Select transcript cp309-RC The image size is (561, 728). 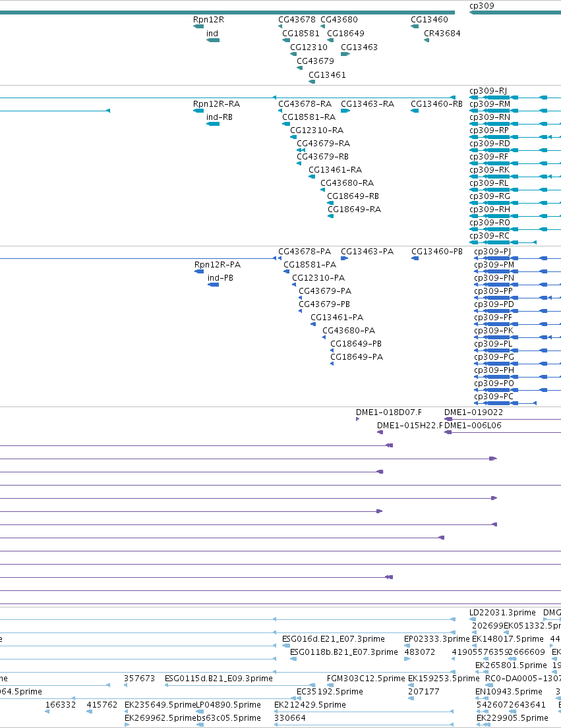tap(503, 242)
